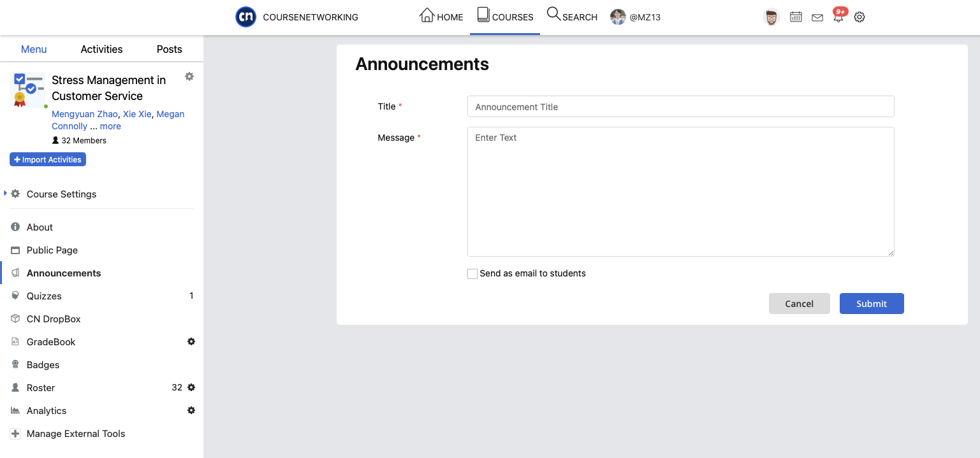Screen dimensions: 980x458
Task: Enable Send as email to students checkbox
Action: click(472, 274)
